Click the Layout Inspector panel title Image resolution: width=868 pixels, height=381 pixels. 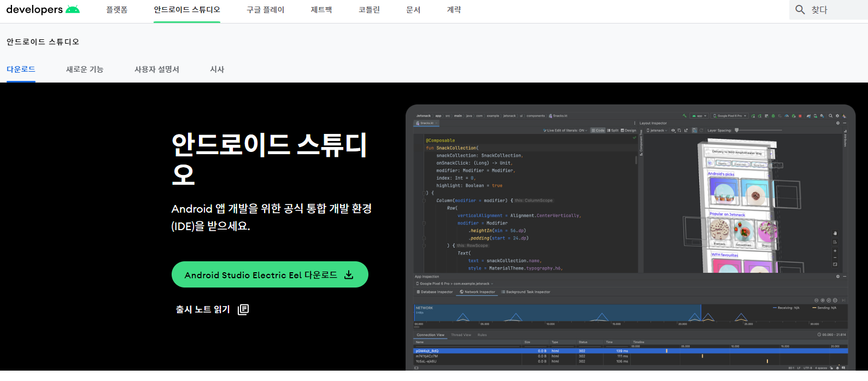click(653, 123)
